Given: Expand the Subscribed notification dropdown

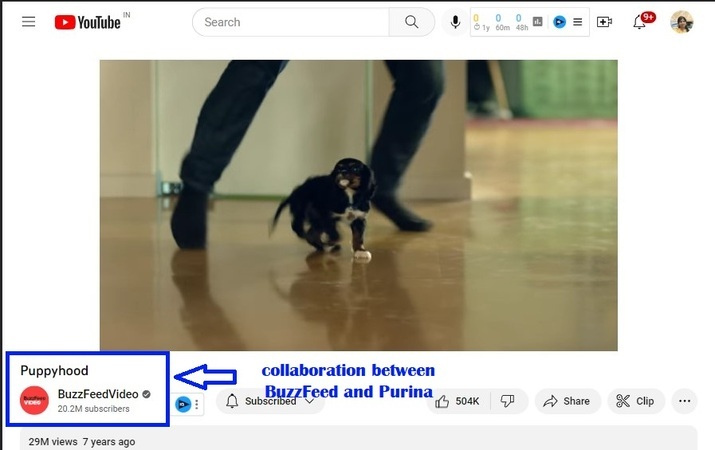Looking at the screenshot, I should point(270,401).
